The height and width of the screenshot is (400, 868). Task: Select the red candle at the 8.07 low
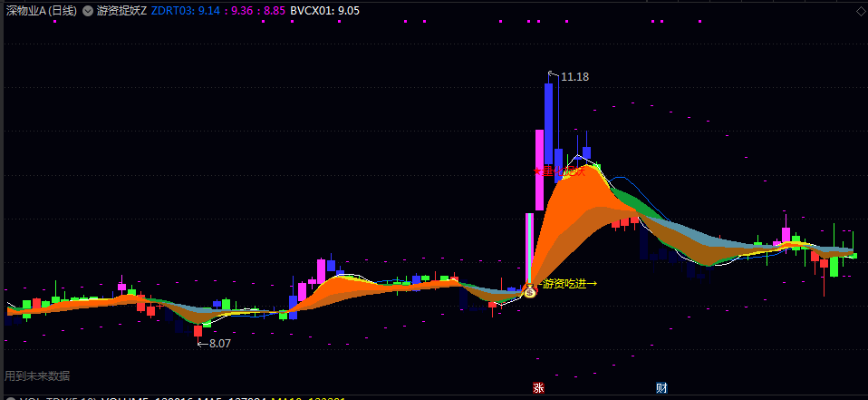(x=198, y=331)
